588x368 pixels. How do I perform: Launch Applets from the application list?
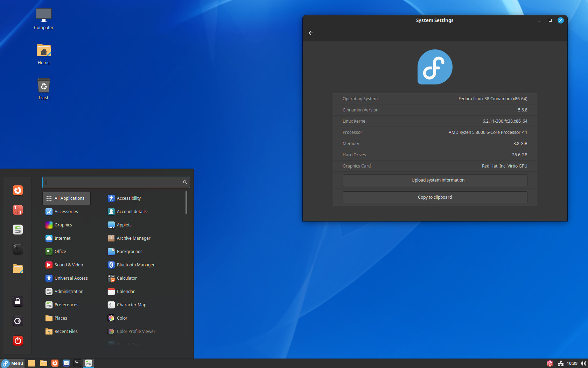120,225
